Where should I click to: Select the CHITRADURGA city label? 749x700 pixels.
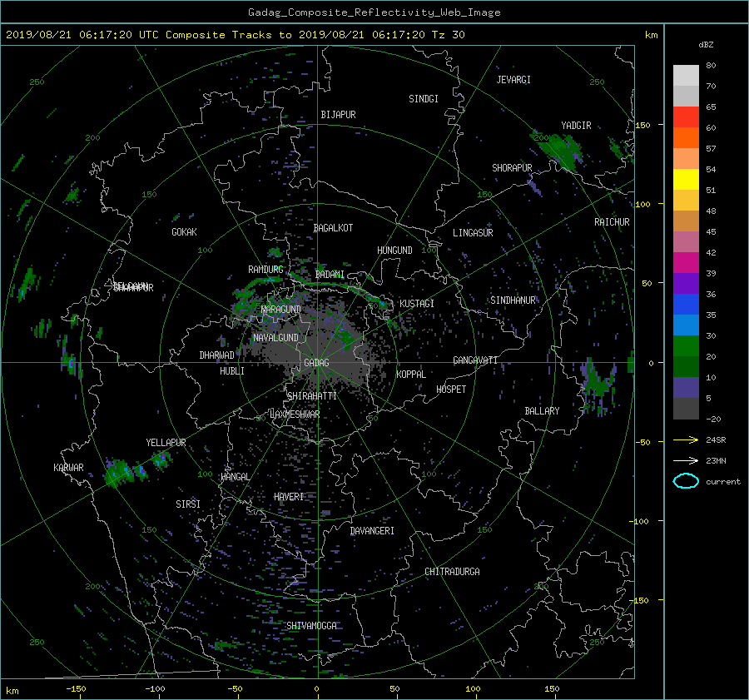pyautogui.click(x=452, y=572)
